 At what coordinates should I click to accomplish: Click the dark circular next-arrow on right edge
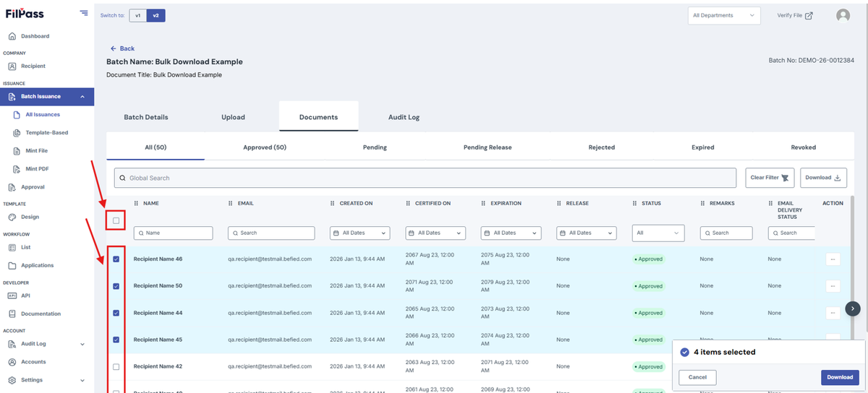point(853,308)
